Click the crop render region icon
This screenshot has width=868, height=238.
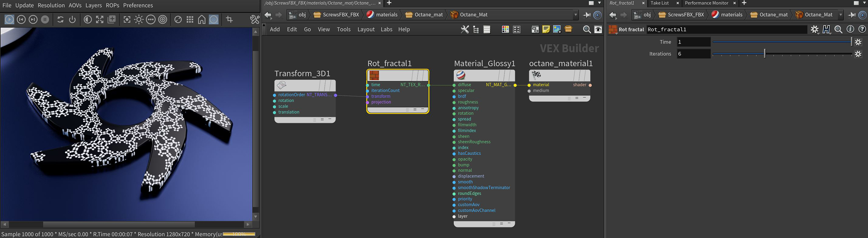[x=229, y=19]
